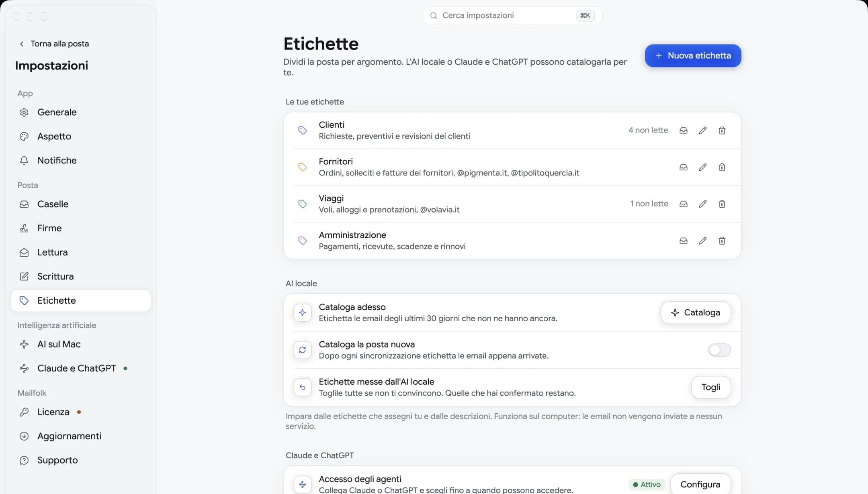
Task: Edit the Viaggi label with pencil icon
Action: [702, 204]
